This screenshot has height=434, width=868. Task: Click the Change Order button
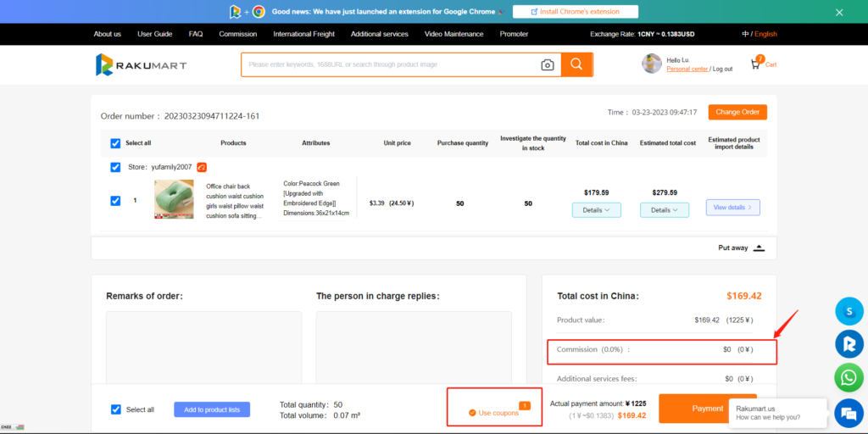737,113
